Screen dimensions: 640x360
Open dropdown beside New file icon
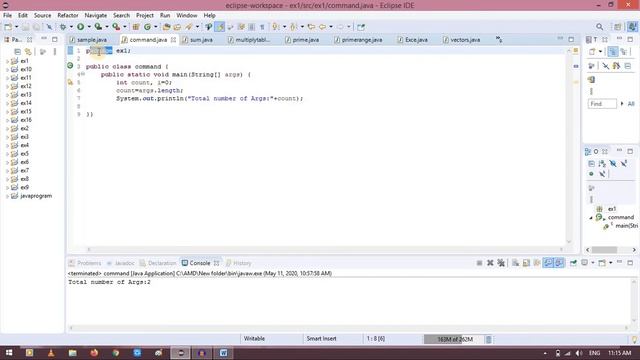tap(16, 27)
